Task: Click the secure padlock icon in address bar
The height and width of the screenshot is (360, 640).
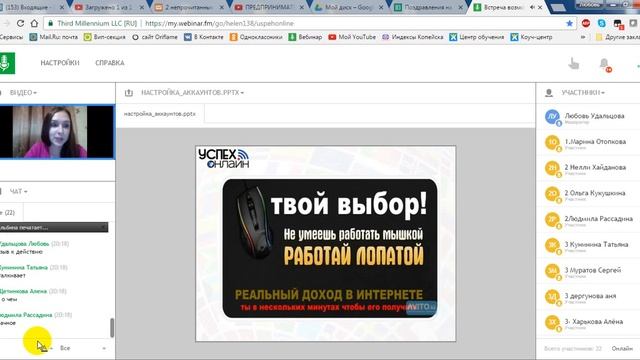Action: pyautogui.click(x=50, y=23)
